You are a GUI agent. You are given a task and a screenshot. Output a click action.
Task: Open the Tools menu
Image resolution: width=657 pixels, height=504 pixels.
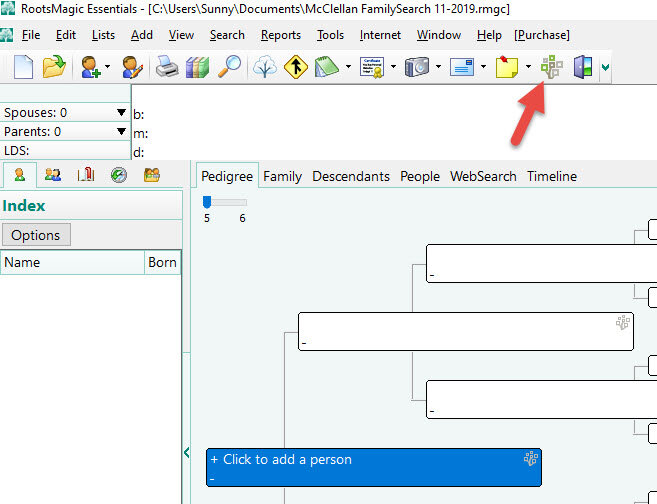click(x=330, y=35)
